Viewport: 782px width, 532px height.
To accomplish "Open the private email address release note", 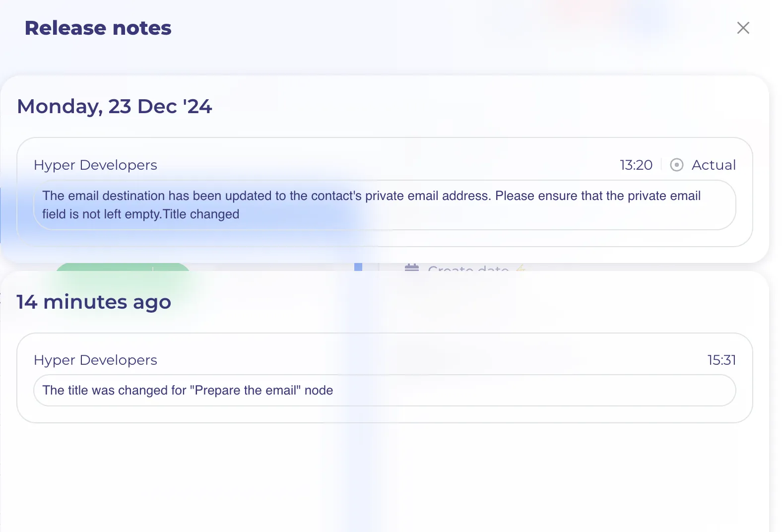I will pyautogui.click(x=385, y=205).
